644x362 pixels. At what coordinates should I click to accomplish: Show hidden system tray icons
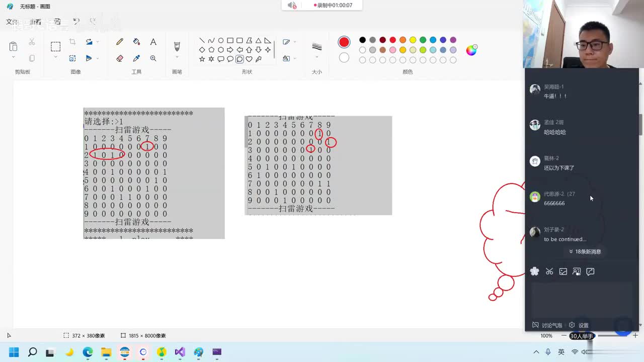pyautogui.click(x=536, y=352)
